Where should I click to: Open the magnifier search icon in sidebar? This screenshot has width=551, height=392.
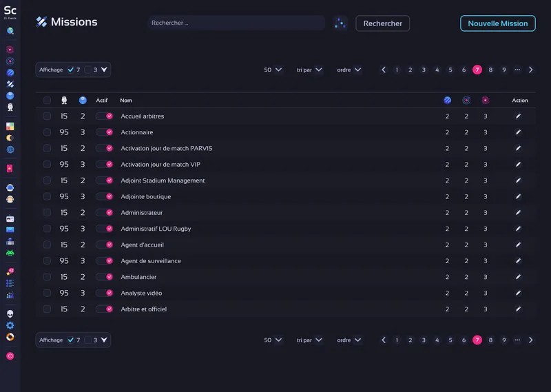pos(10,31)
